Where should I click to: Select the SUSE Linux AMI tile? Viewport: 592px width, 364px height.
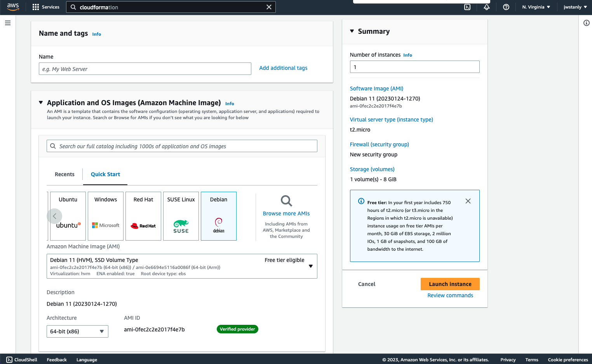pyautogui.click(x=181, y=216)
